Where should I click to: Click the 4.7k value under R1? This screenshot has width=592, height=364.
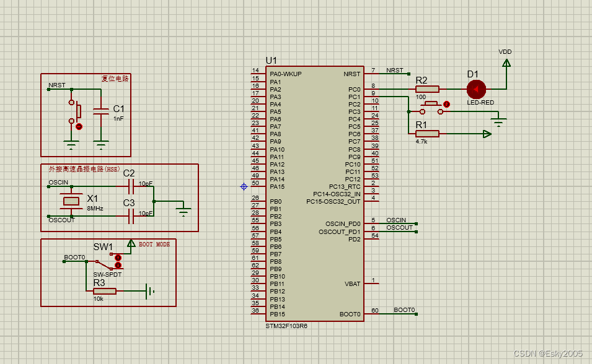pyautogui.click(x=422, y=141)
